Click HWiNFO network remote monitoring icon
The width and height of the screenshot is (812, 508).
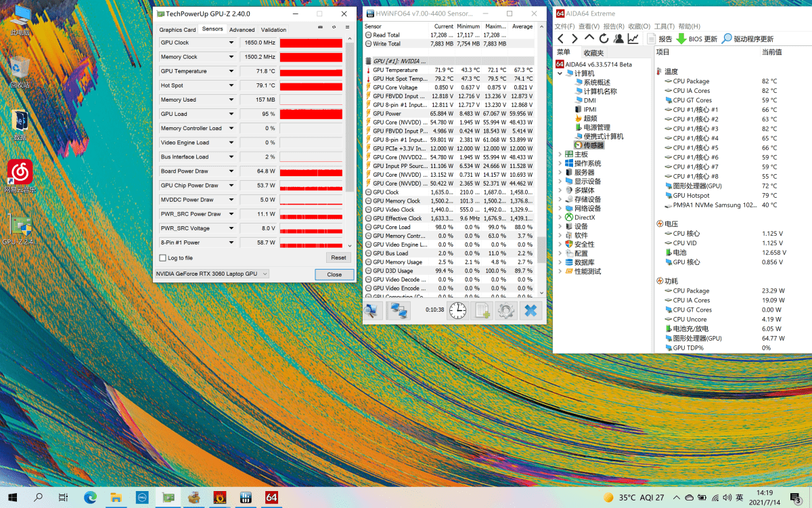[x=399, y=311]
